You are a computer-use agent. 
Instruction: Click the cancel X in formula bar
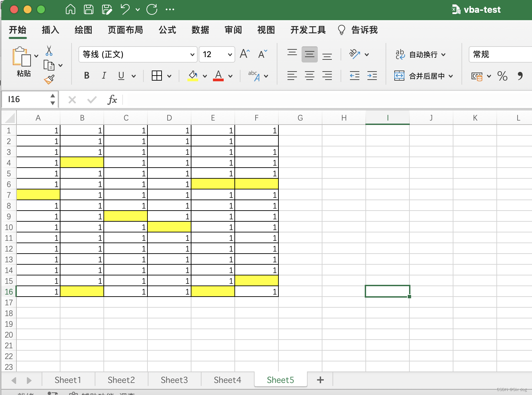[72, 100]
